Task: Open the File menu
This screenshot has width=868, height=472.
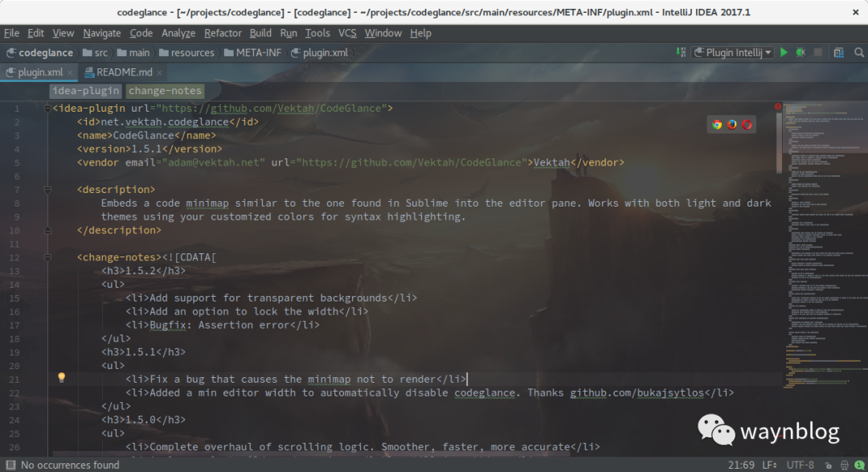Action: click(11, 33)
